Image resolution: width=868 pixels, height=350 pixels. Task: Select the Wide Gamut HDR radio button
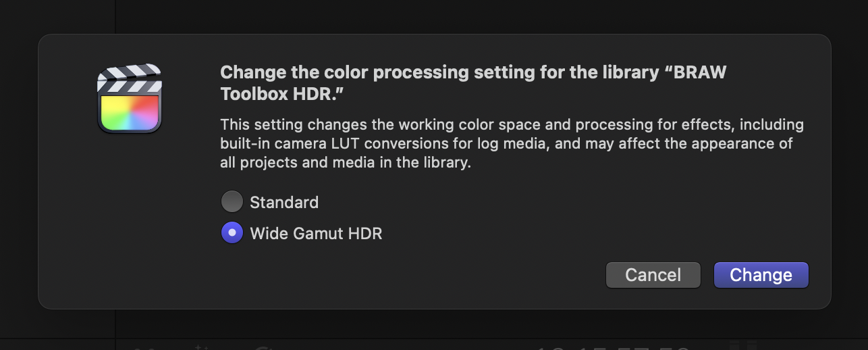click(232, 233)
